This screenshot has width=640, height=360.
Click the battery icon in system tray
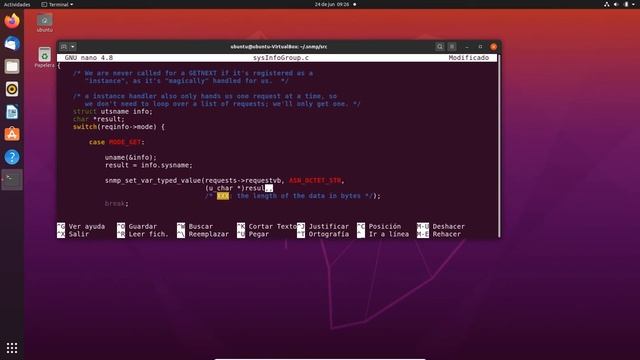pos(626,4)
